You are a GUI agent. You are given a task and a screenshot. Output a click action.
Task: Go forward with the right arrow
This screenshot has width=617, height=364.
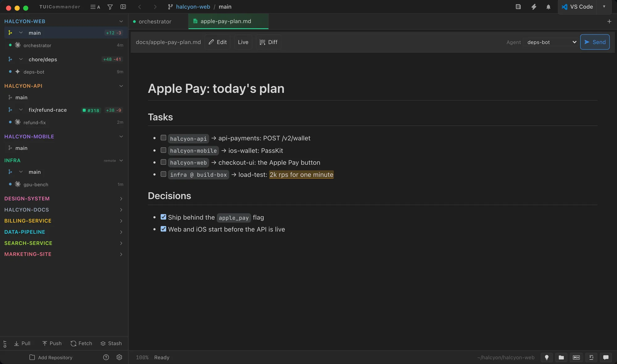point(155,7)
